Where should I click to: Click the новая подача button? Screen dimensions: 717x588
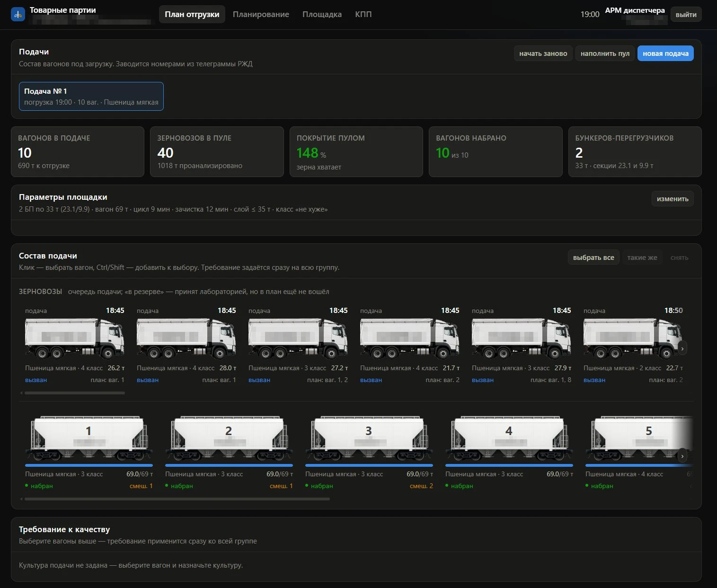click(665, 53)
